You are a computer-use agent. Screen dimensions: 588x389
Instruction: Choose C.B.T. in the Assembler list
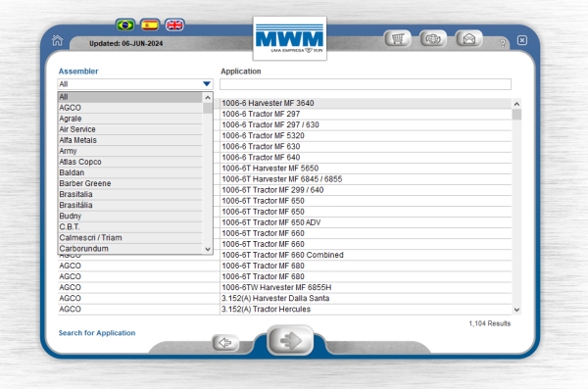[130, 227]
